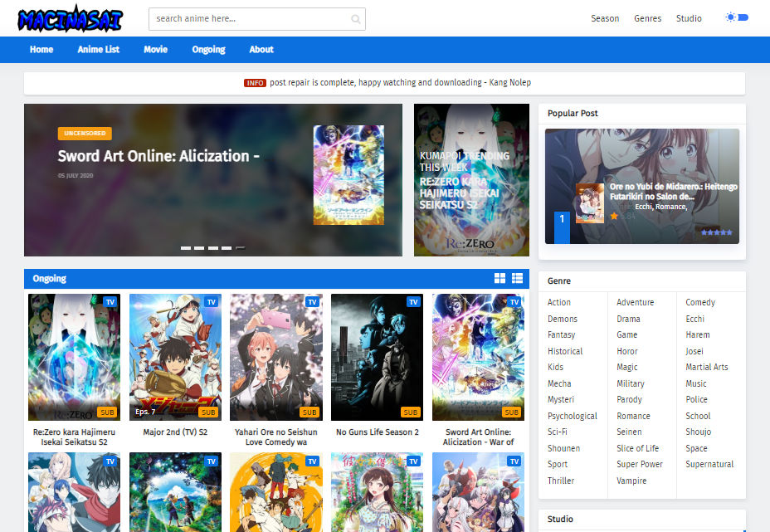Viewport: 770px width, 532px height.
Task: Click the red INFO badge
Action: click(255, 83)
